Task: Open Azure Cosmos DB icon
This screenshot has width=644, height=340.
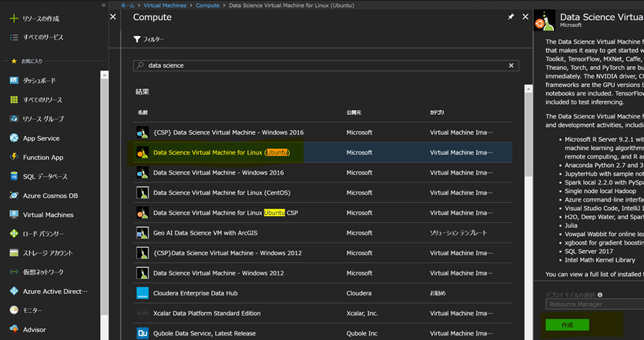Action: pyautogui.click(x=14, y=195)
